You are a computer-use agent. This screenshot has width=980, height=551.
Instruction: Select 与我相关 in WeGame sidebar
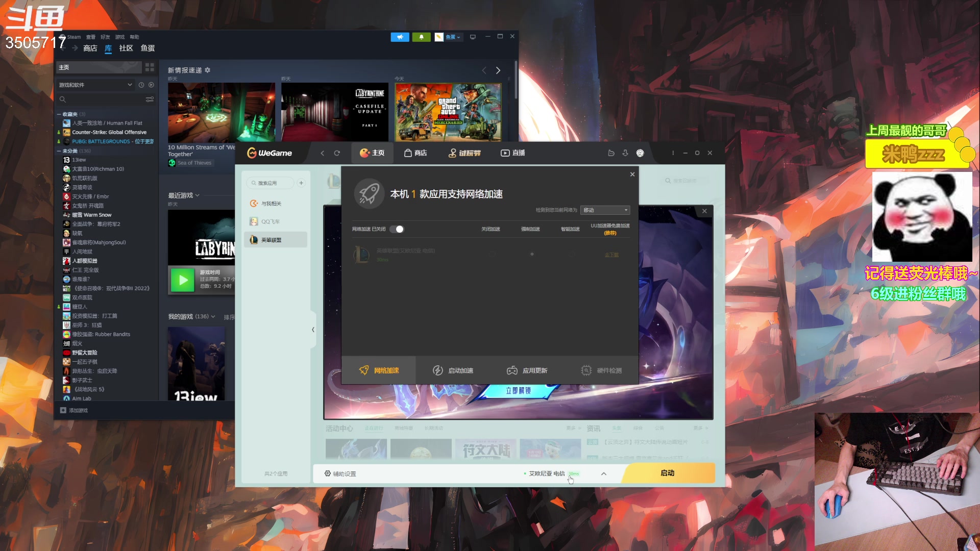(276, 204)
